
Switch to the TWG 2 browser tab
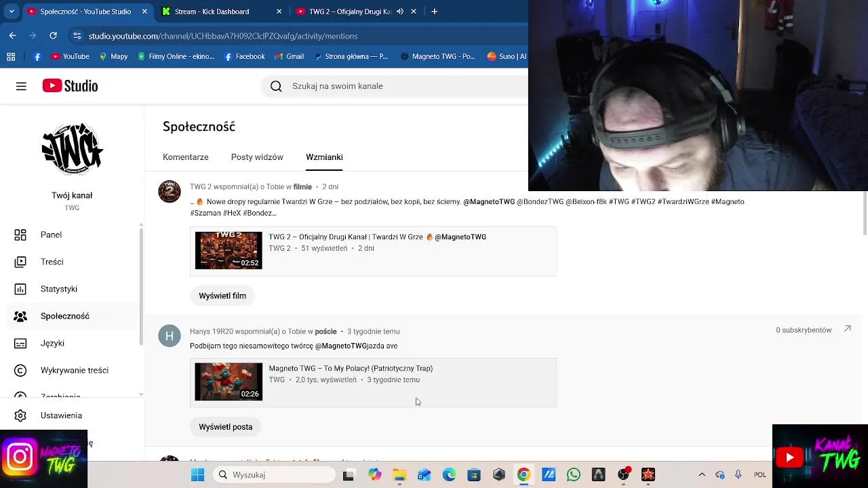tap(349, 12)
